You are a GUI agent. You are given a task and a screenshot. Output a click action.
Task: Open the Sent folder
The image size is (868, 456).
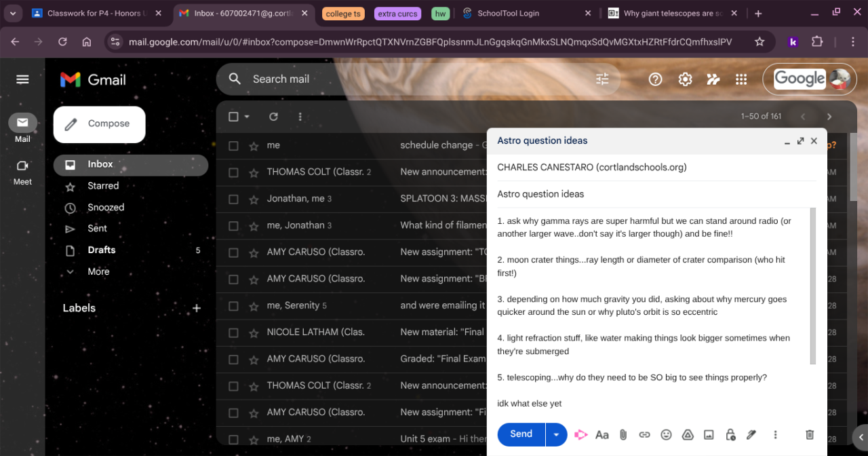(x=97, y=229)
